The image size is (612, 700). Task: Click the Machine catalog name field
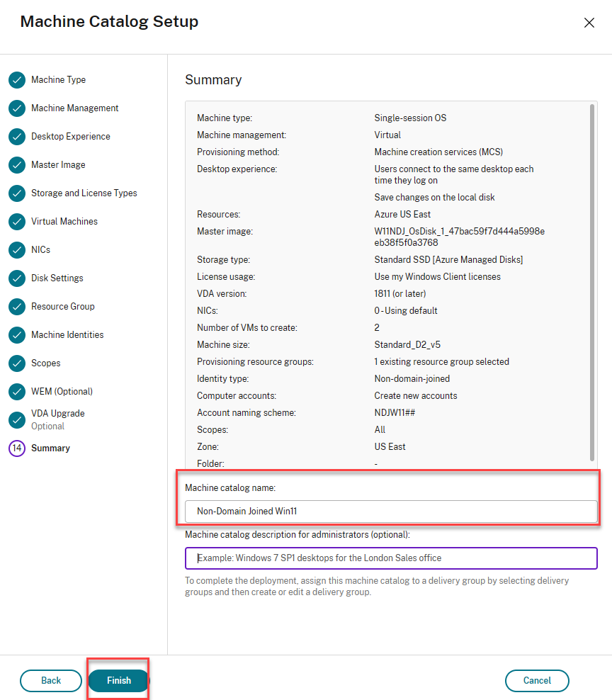(x=391, y=511)
